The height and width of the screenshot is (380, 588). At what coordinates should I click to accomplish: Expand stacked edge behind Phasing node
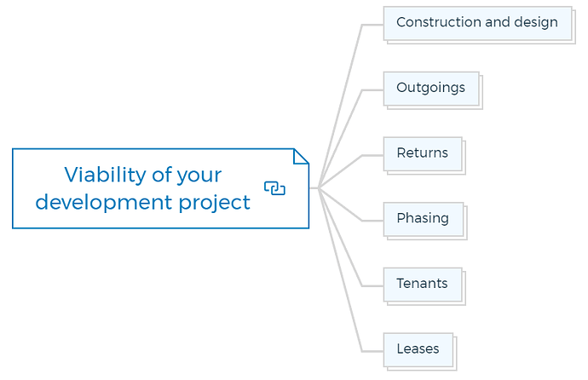coord(466,222)
